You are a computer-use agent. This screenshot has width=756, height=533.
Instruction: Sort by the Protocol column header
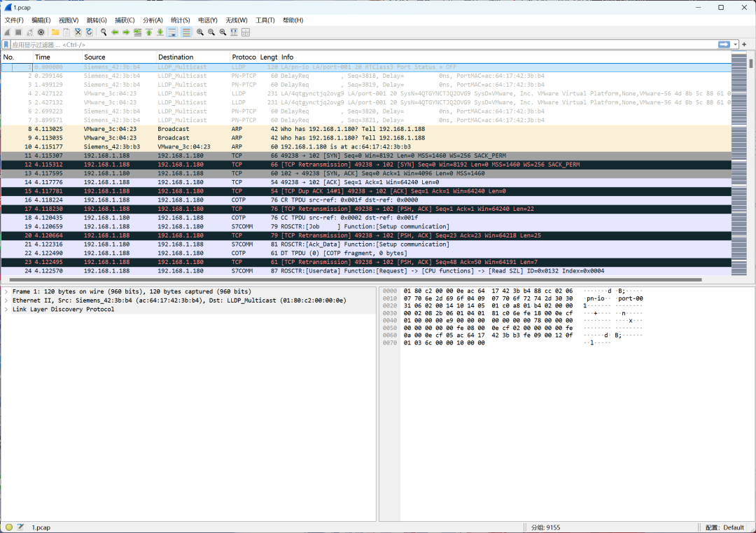pos(244,57)
